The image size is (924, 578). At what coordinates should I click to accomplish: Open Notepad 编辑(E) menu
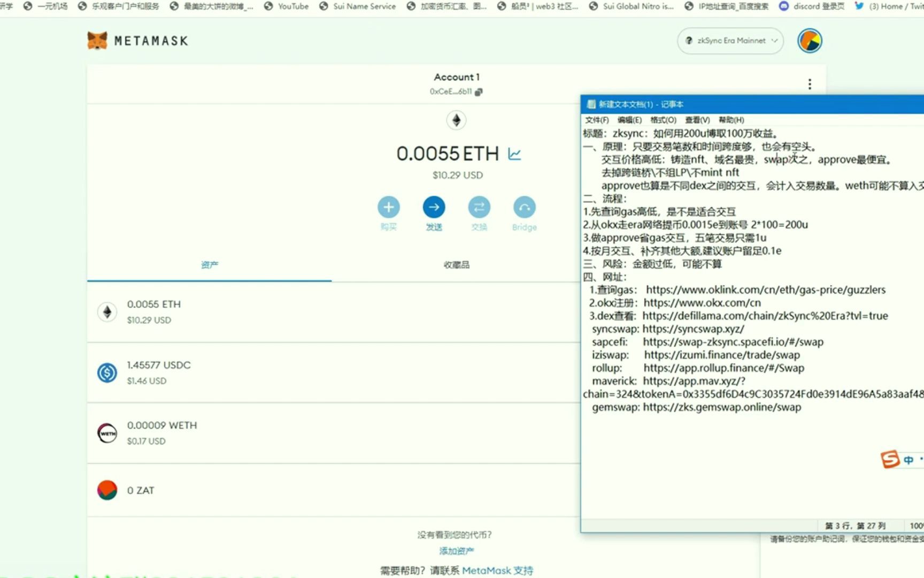pos(629,120)
